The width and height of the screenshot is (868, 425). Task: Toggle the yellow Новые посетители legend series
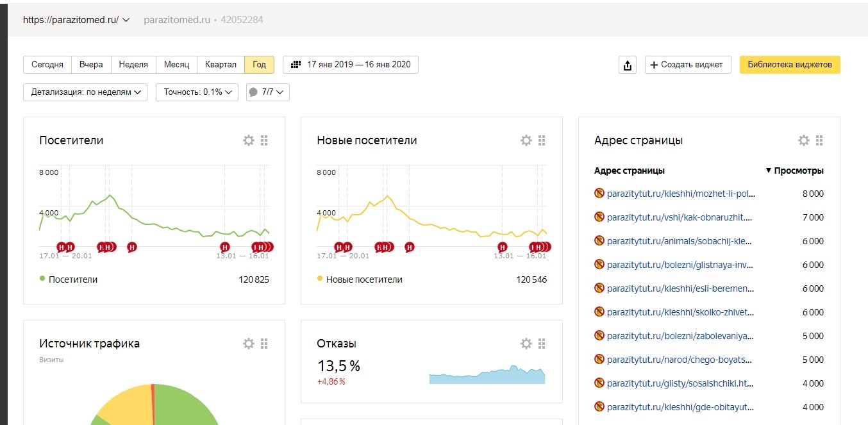click(x=360, y=279)
